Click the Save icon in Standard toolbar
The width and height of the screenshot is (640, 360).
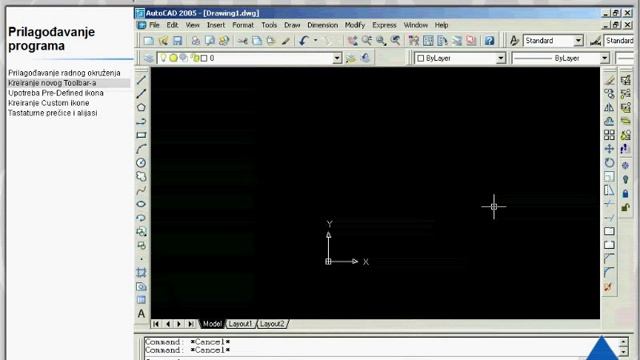coord(177,41)
